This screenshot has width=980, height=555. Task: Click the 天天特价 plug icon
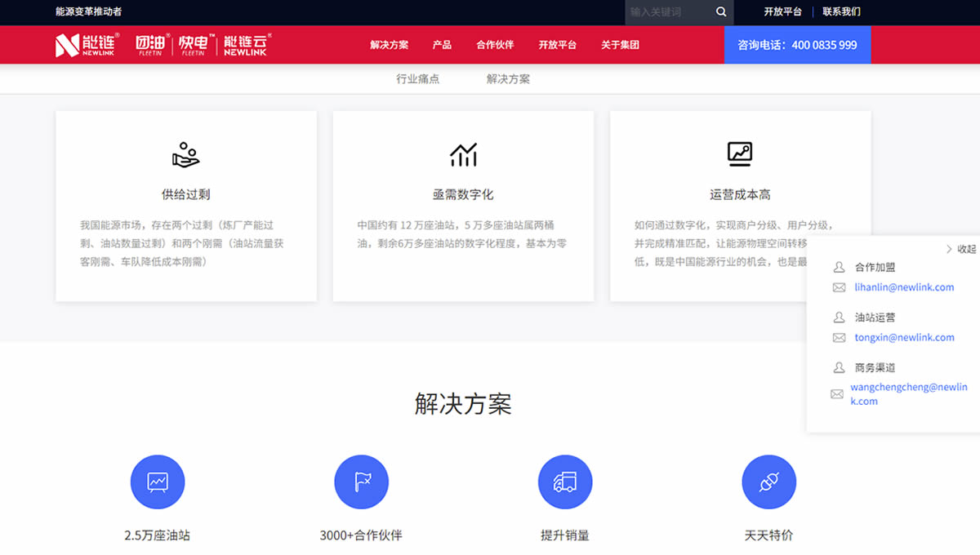pos(768,482)
